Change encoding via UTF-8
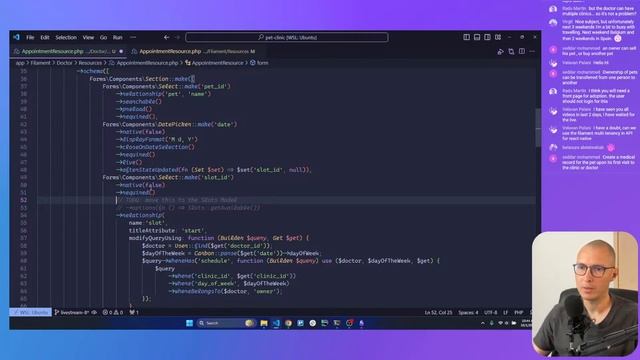Viewport: 640px width, 360px height. point(491,312)
